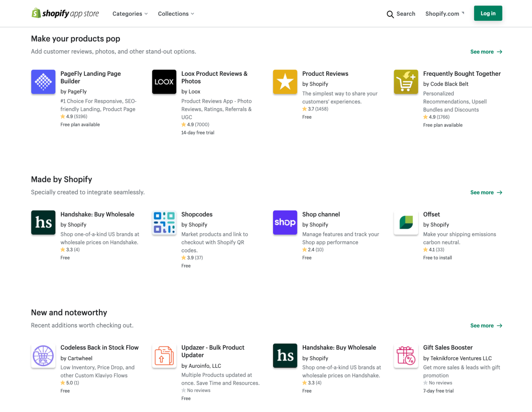Viewport: 532px width, 412px height.
Task: Expand the Shopify.com menu
Action: coord(444,13)
